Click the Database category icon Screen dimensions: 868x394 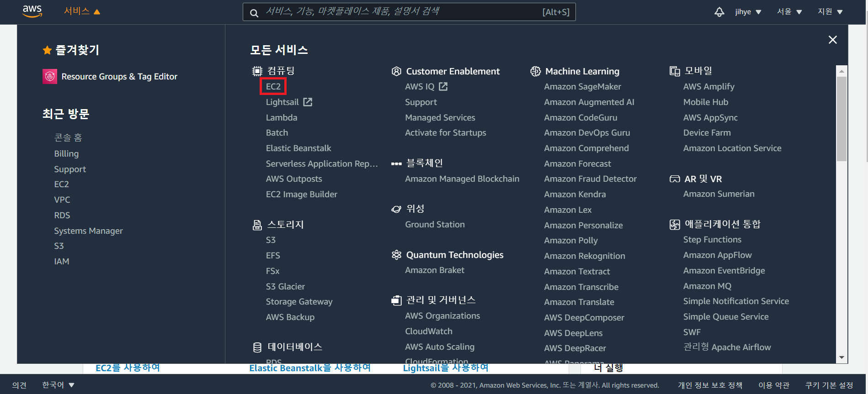(257, 347)
